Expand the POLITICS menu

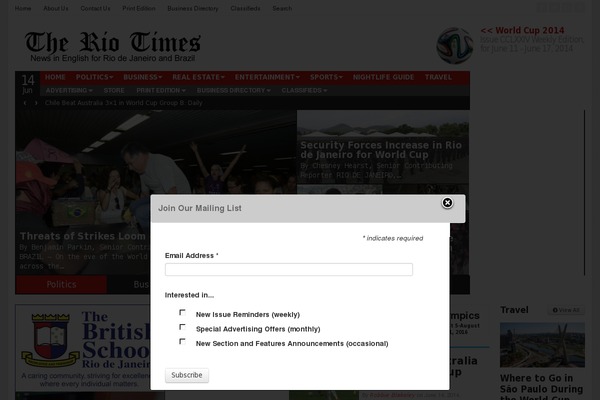coord(94,77)
